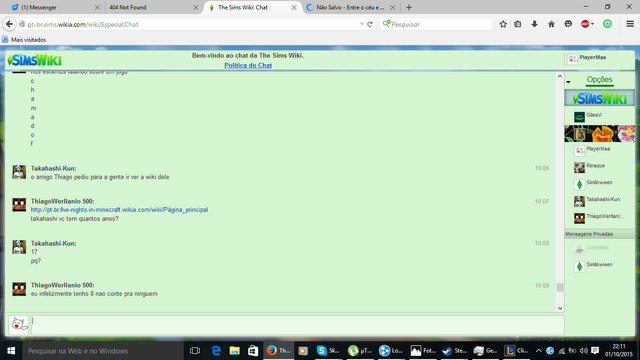Open Adblock Plus dropdown arrow
640x360 pixels.
tap(592, 24)
